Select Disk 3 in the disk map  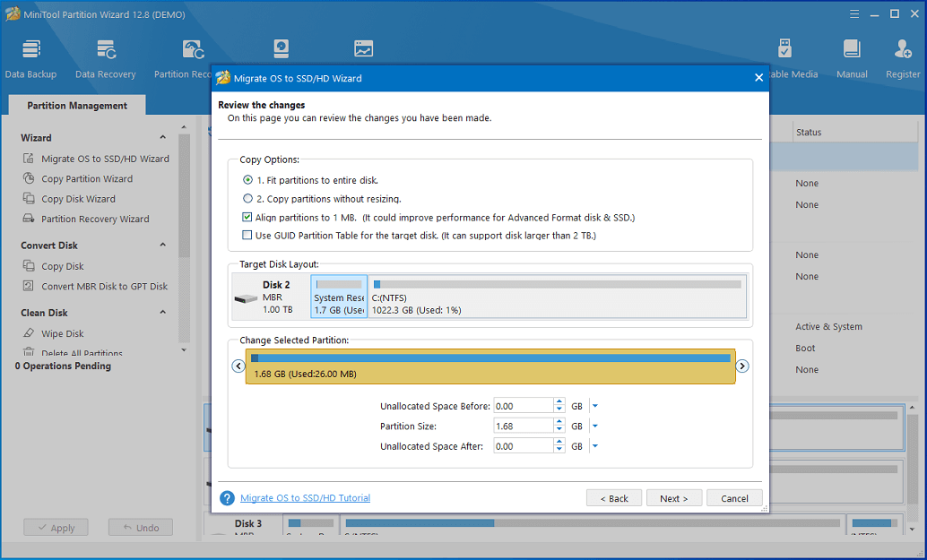(247, 523)
